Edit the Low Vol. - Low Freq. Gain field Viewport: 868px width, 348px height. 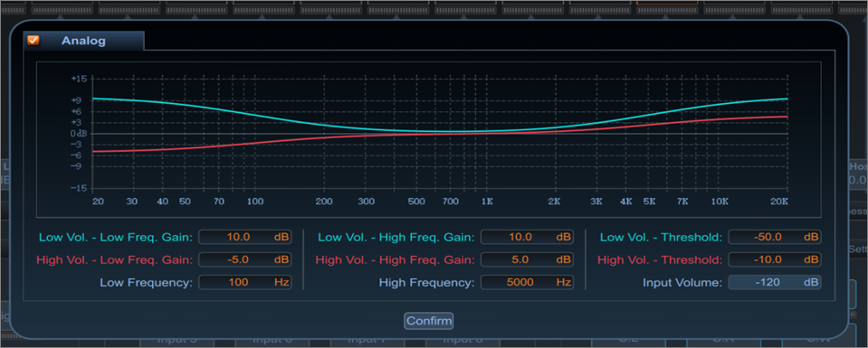pos(244,237)
